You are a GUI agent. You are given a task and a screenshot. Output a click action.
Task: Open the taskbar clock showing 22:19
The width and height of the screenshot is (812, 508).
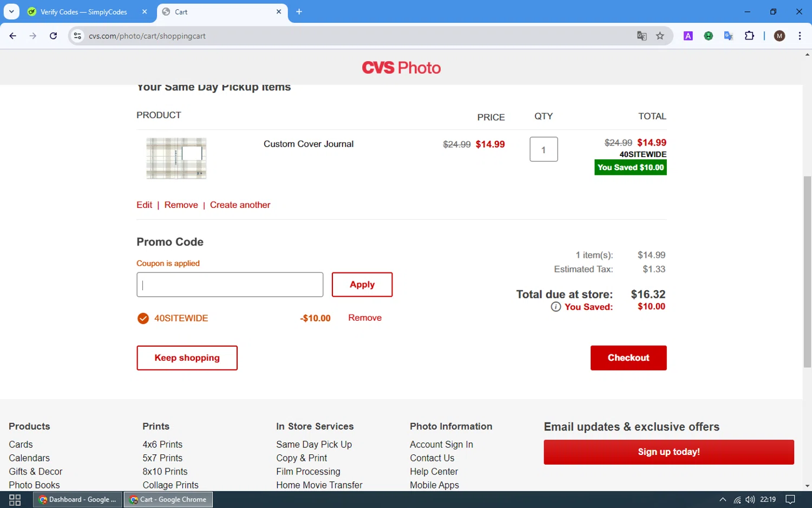coord(768,499)
